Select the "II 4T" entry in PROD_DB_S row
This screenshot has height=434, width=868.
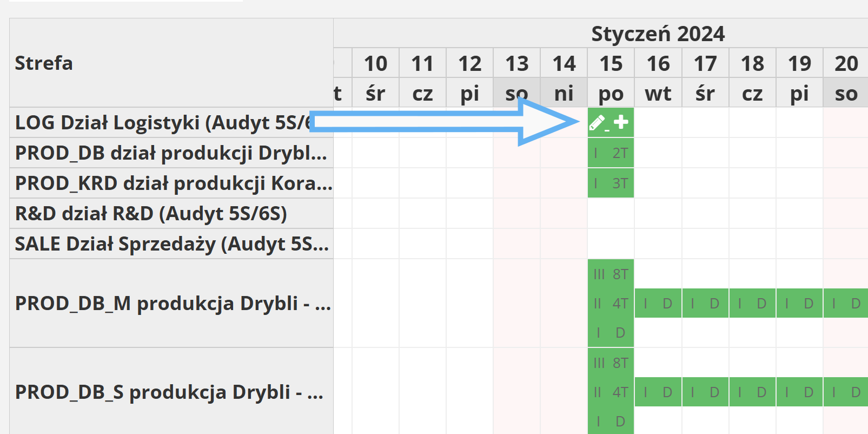(611, 392)
